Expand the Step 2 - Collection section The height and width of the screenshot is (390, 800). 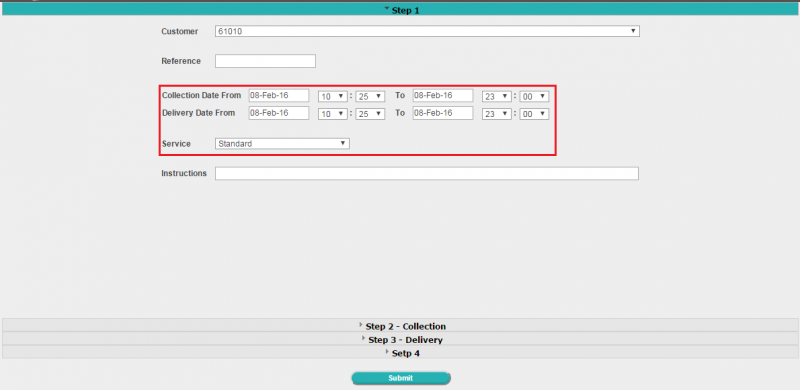pyautogui.click(x=401, y=326)
